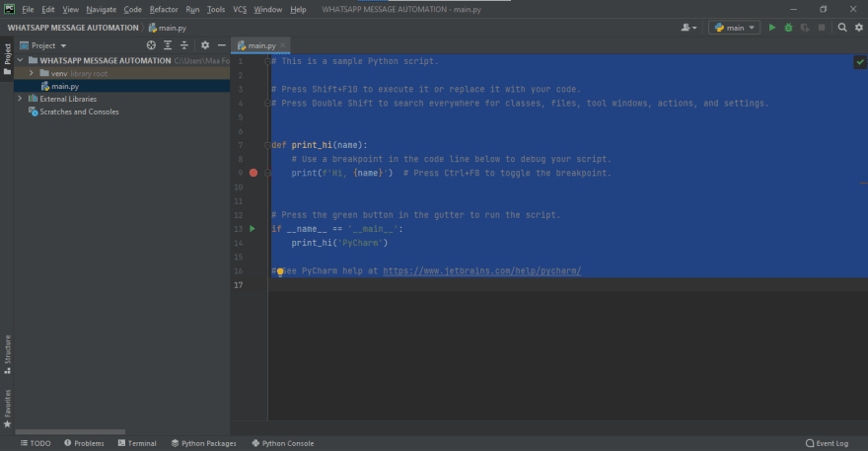The image size is (868, 451).
Task: Click the stop execution square icon
Action: coord(822,28)
